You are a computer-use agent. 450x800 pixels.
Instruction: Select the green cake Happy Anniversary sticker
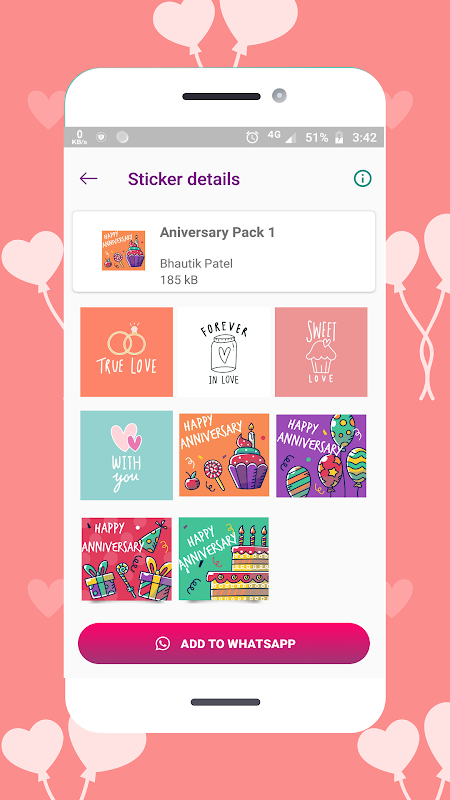click(x=224, y=559)
